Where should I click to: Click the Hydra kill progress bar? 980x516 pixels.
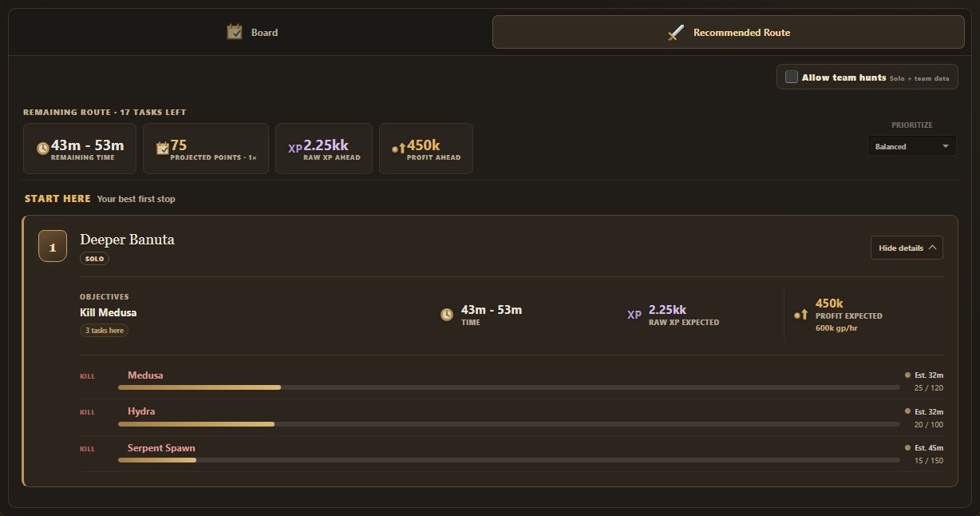click(x=509, y=423)
